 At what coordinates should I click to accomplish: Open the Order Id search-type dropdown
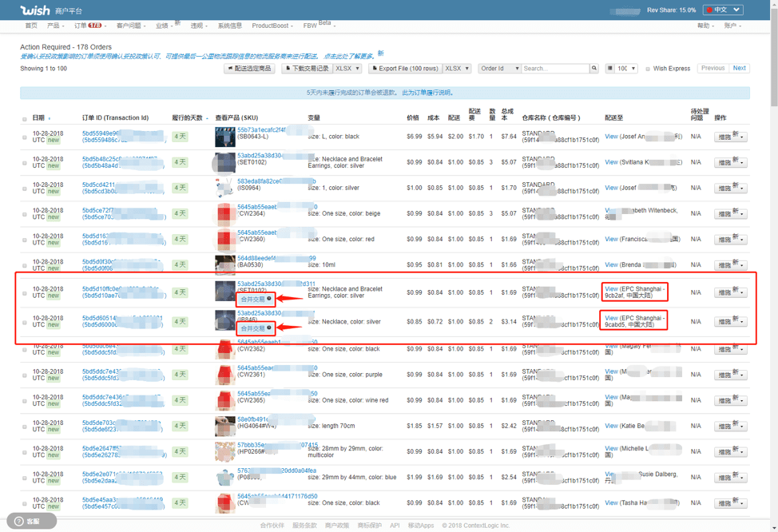click(500, 69)
